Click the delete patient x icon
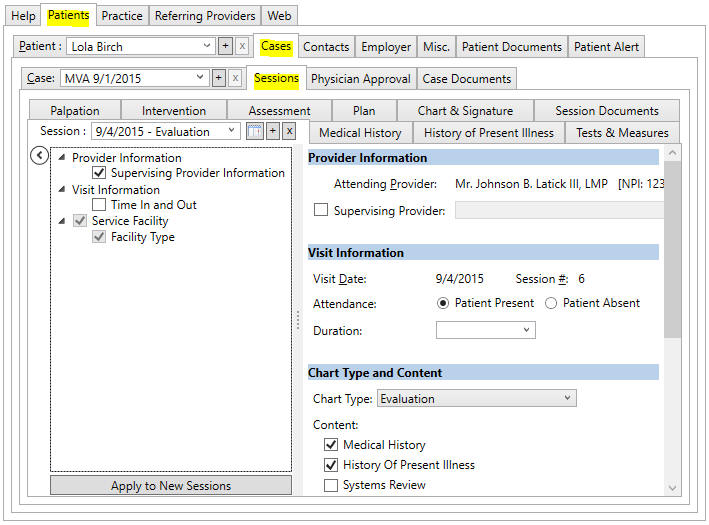 tap(242, 47)
